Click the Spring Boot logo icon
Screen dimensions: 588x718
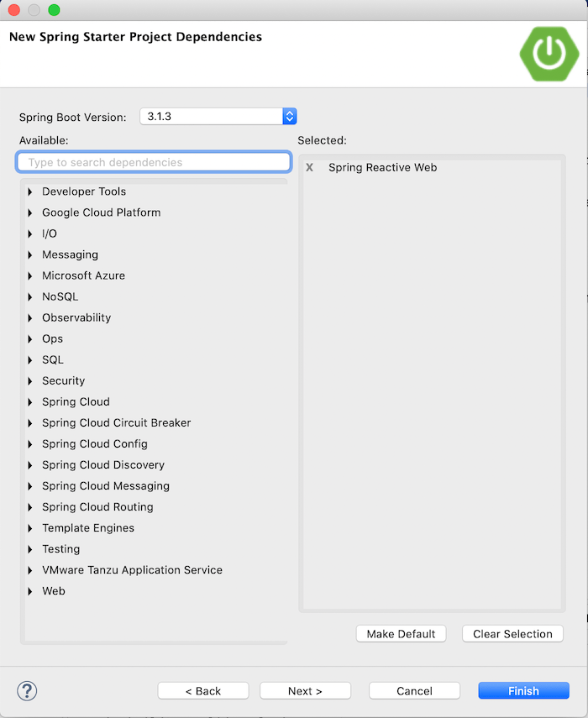pyautogui.click(x=549, y=54)
